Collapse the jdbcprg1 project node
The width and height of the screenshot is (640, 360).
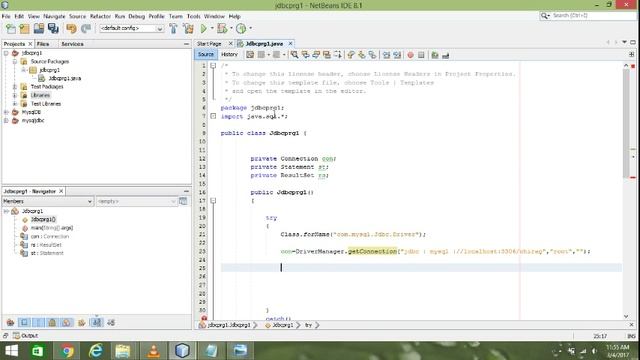(x=6, y=53)
